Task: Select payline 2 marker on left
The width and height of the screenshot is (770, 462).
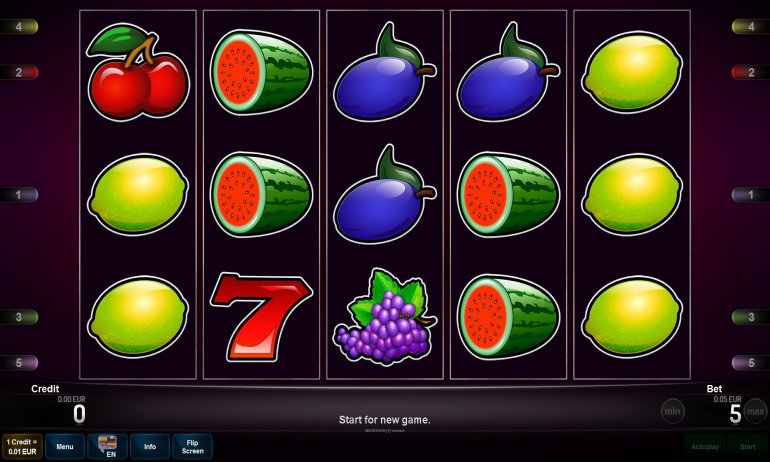Action: point(19,73)
